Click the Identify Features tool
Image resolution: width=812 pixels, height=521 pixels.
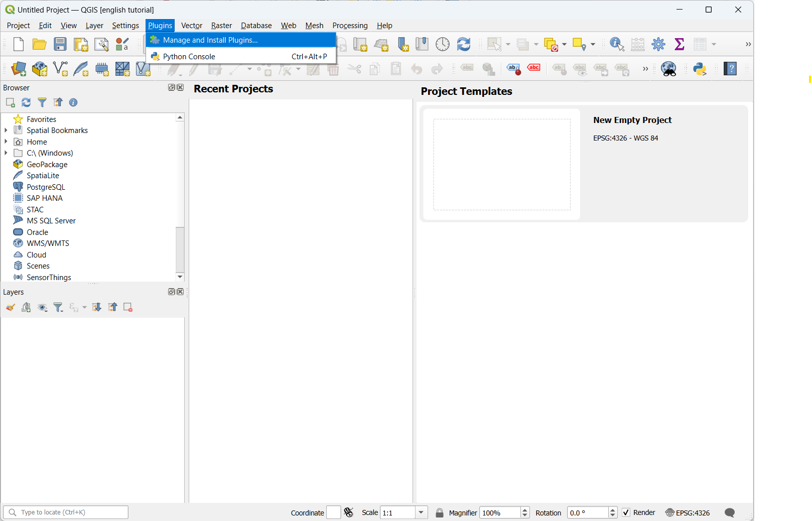point(617,44)
